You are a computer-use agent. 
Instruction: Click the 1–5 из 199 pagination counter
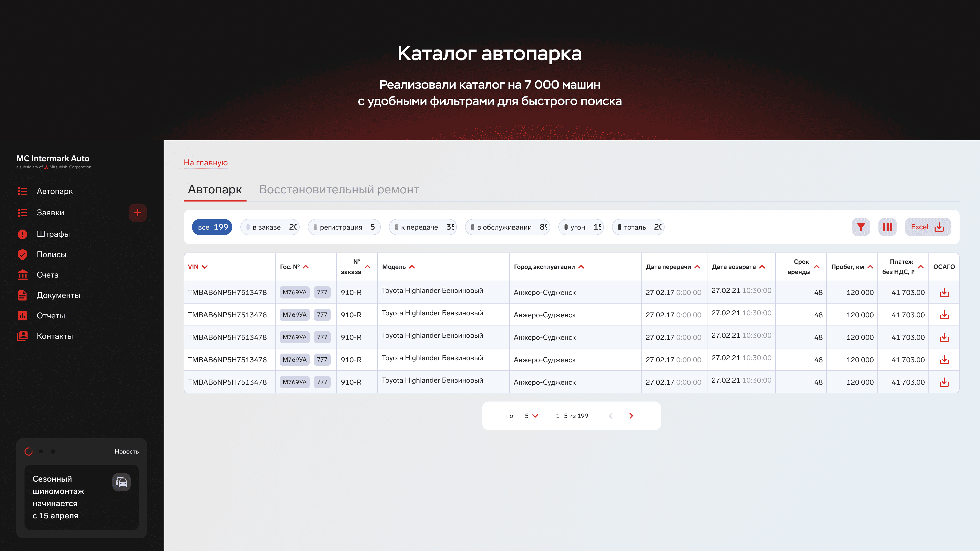[x=572, y=416]
